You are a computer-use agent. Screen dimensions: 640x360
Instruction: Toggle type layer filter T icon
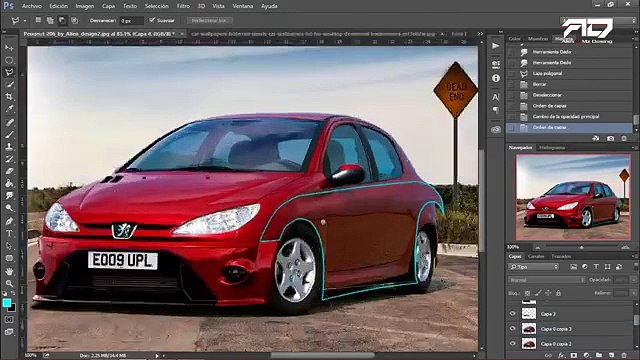point(596,267)
